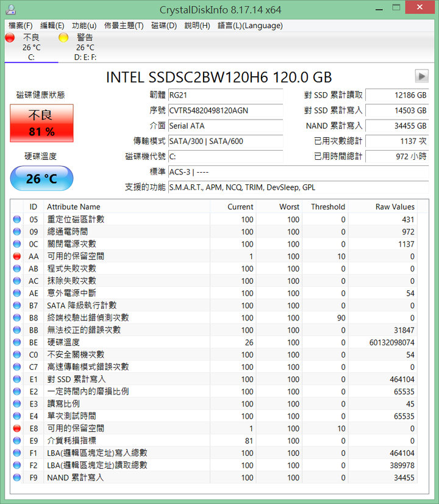Screen dimensions: 439x504
Task: Click the blue status dot on row F1
Action: (x=17, y=453)
